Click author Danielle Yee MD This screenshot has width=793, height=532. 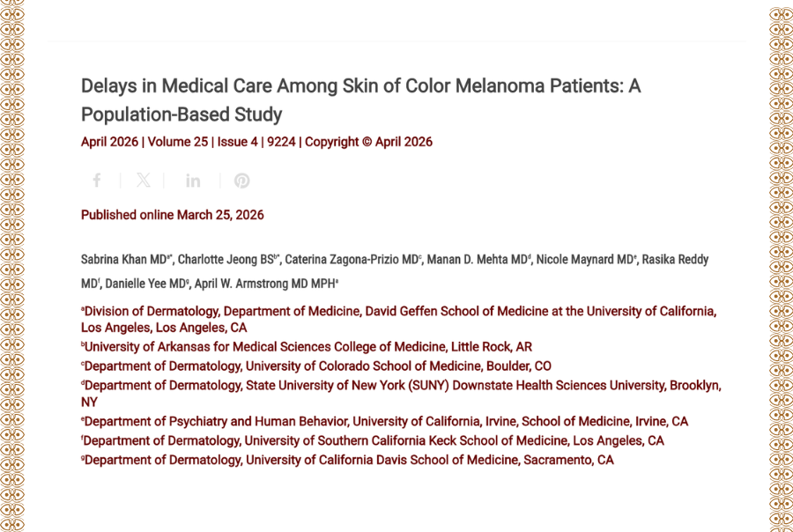[x=145, y=284]
